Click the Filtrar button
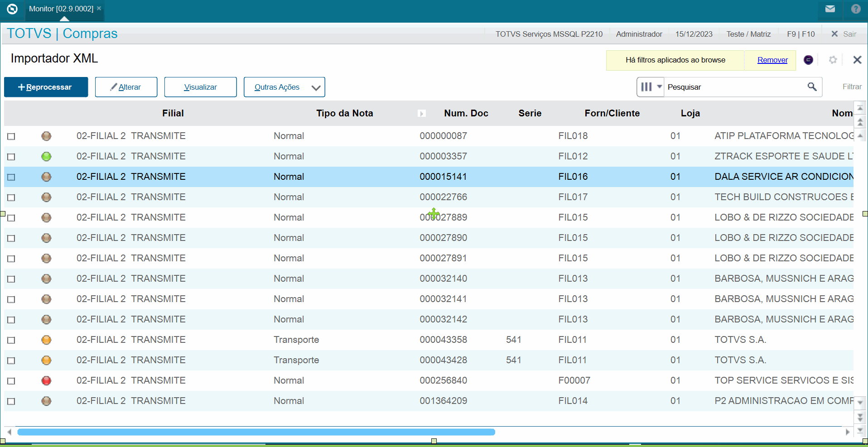The width and height of the screenshot is (868, 447). (x=852, y=87)
